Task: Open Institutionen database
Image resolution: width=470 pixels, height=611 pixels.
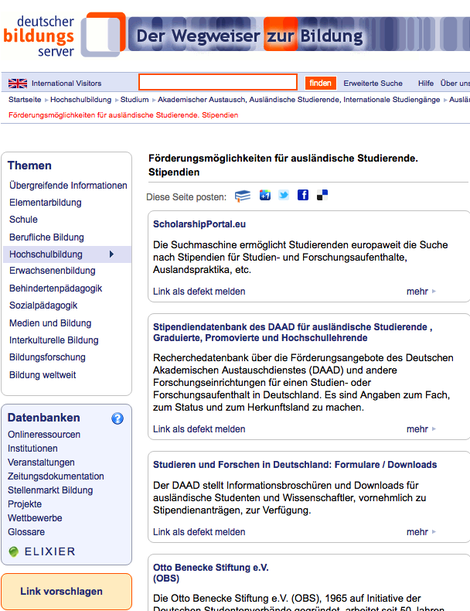Action: click(x=32, y=449)
